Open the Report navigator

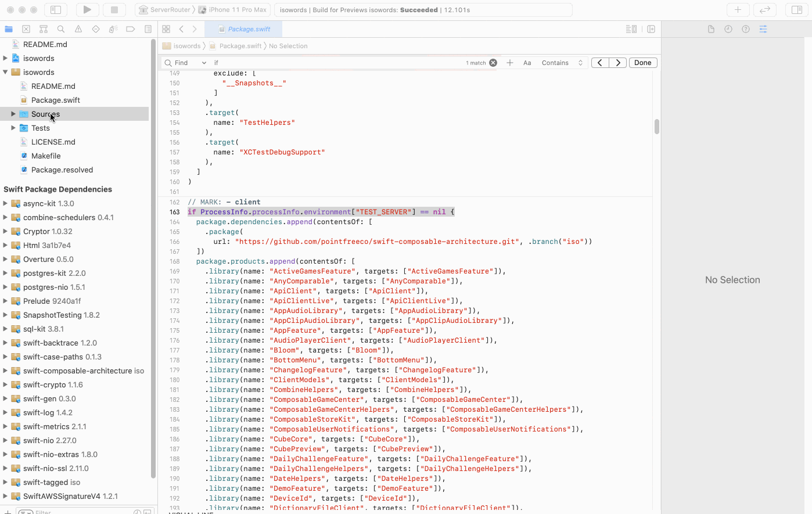pos(148,29)
